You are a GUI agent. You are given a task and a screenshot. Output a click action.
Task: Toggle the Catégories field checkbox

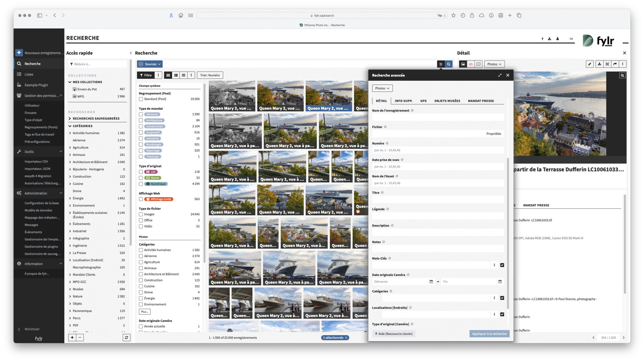[x=502, y=298]
